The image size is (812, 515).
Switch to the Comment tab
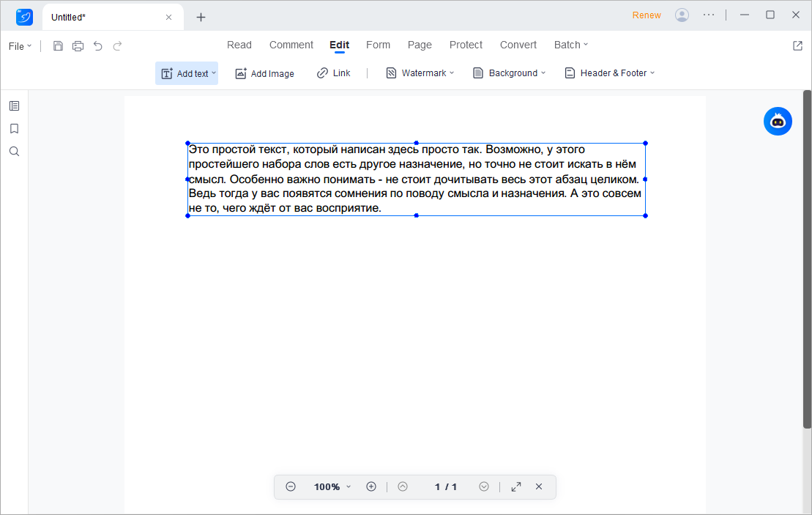291,45
